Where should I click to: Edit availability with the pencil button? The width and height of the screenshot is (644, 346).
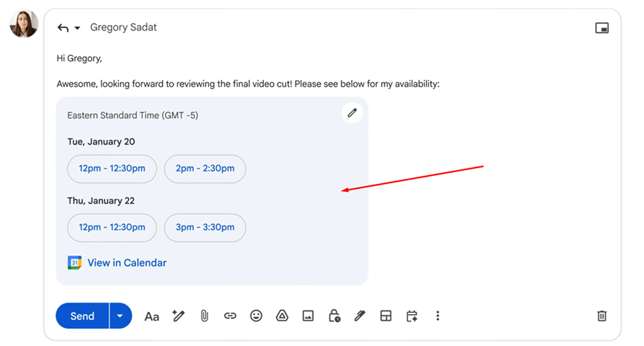coord(352,113)
